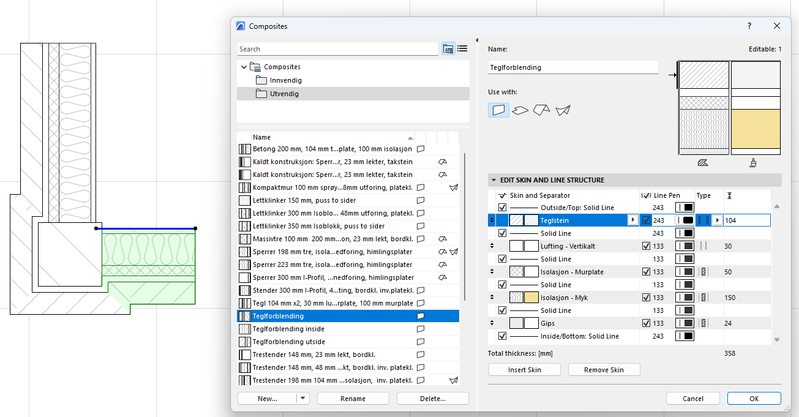Screen dimensions: 799x417
Task: Click the Delete... button
Action: point(433,399)
